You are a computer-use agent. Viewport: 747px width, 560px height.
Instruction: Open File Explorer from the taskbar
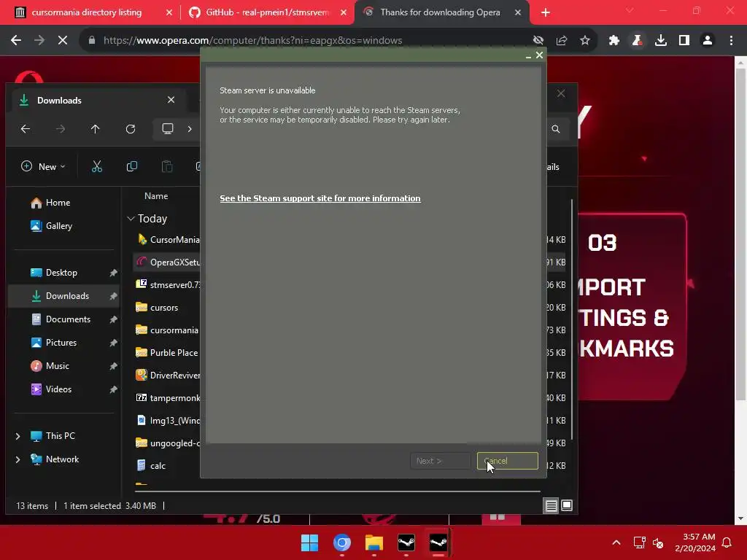[374, 542]
